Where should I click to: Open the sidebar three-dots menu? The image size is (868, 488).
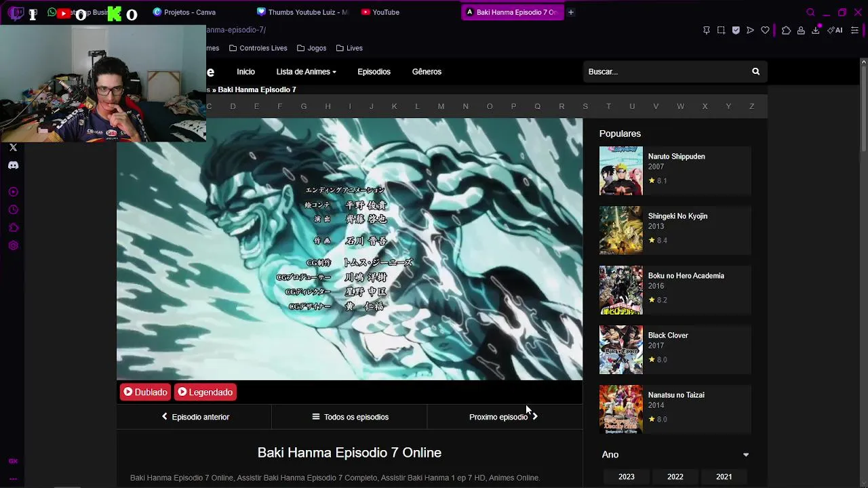pos(13,479)
